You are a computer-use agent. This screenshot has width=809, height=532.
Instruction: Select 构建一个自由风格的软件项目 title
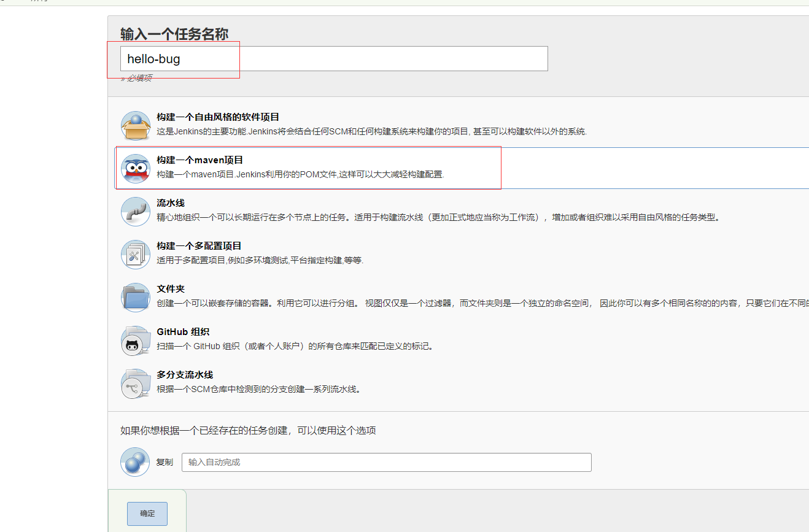click(x=218, y=117)
